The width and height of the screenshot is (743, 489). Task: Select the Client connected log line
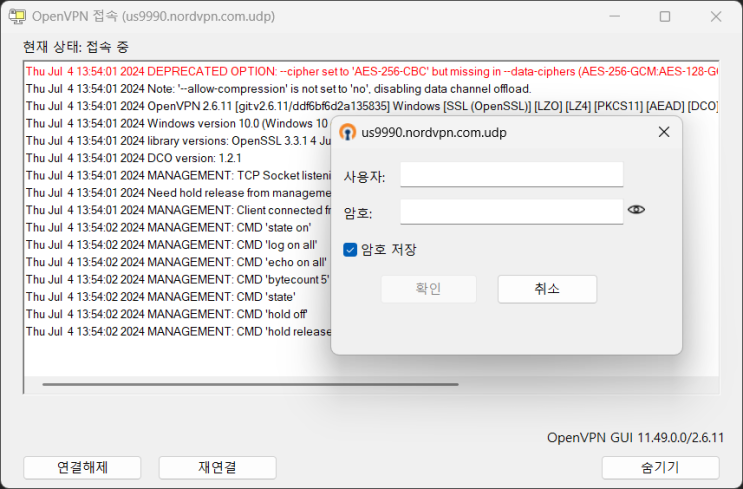pos(178,210)
